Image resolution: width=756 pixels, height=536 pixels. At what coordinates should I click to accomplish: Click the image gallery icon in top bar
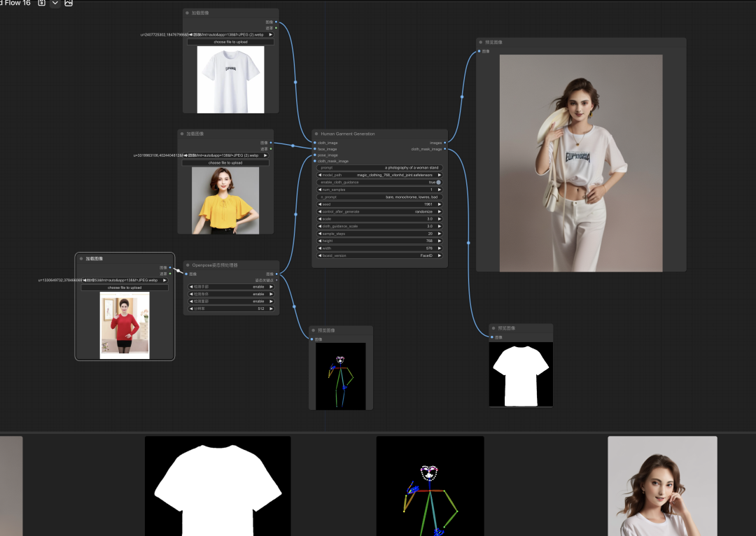(69, 3)
